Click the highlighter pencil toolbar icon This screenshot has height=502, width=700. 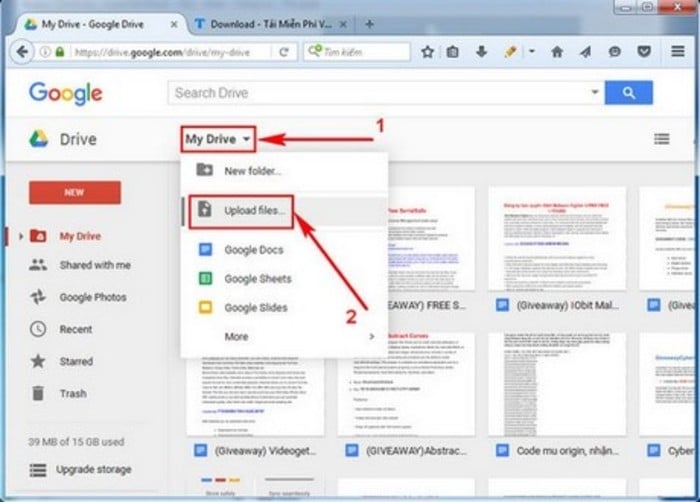coord(510,52)
